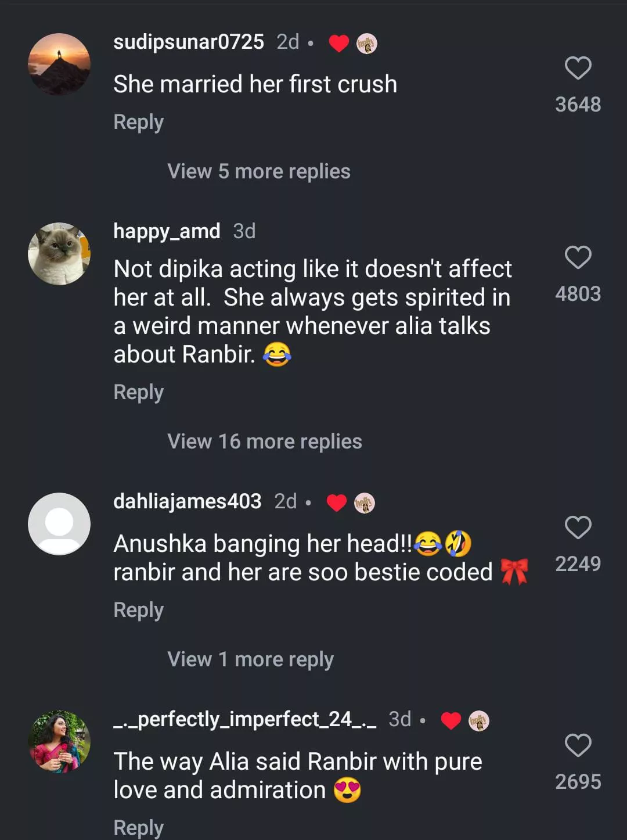The height and width of the screenshot is (840, 627).
Task: Expand View 16 more replies
Action: (265, 441)
